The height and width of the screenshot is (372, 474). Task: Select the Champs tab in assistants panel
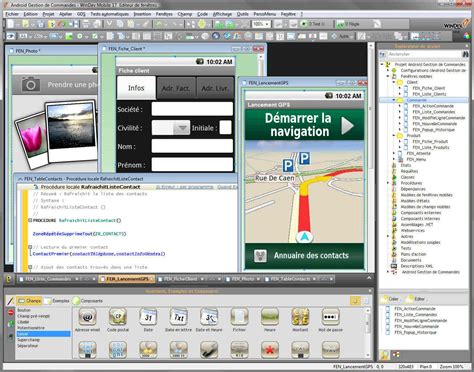pos(29,301)
